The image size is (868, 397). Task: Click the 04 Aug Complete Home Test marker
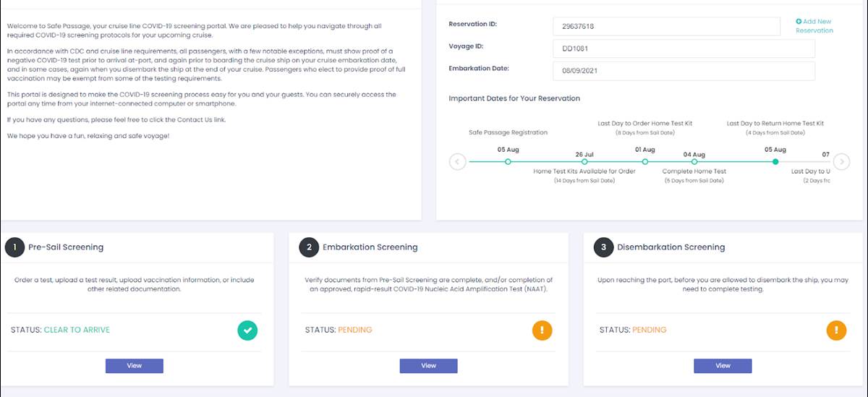pos(694,162)
